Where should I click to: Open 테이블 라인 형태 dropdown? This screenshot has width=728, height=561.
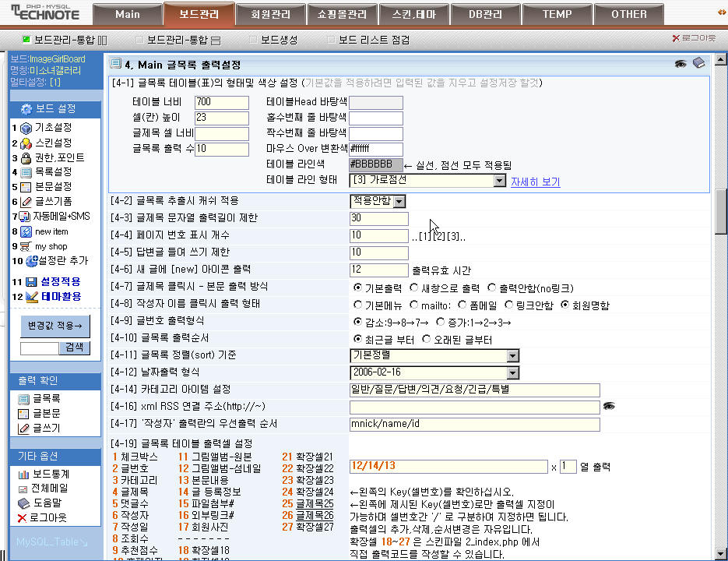click(x=499, y=181)
